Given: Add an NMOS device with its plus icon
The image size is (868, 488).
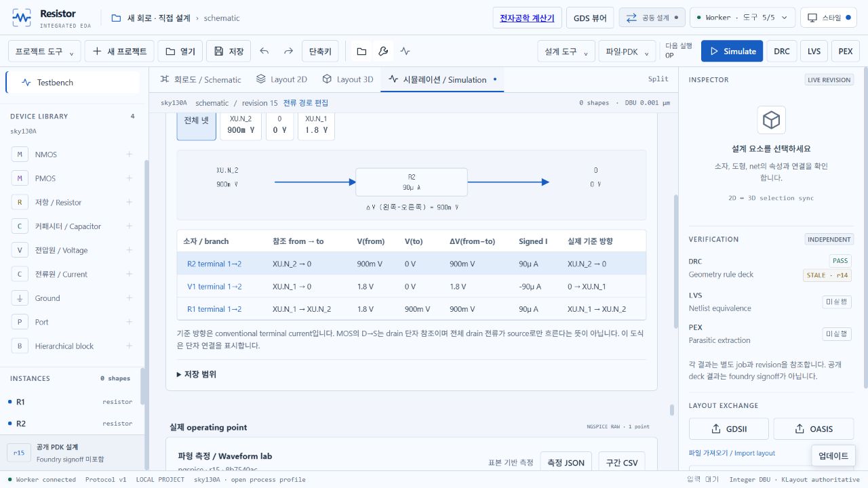Looking at the screenshot, I should (129, 155).
